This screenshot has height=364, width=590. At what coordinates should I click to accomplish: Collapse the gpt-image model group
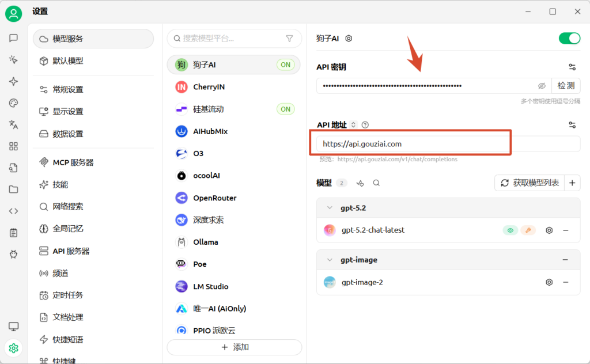click(x=330, y=260)
